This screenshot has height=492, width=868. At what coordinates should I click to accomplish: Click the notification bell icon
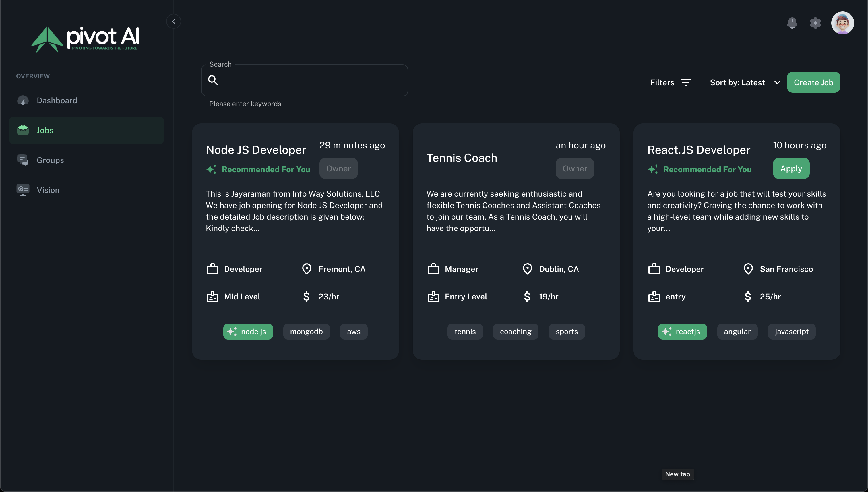tap(792, 23)
